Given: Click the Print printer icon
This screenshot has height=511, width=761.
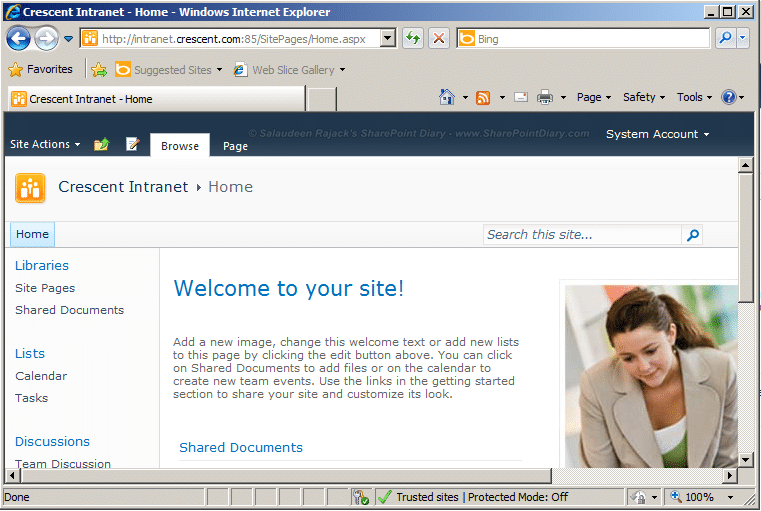Looking at the screenshot, I should (x=545, y=98).
